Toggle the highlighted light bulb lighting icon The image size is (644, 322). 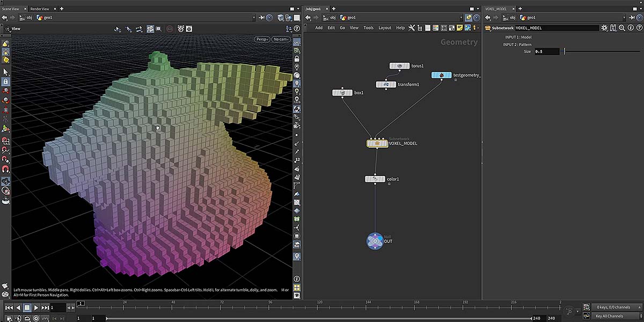tap(297, 83)
